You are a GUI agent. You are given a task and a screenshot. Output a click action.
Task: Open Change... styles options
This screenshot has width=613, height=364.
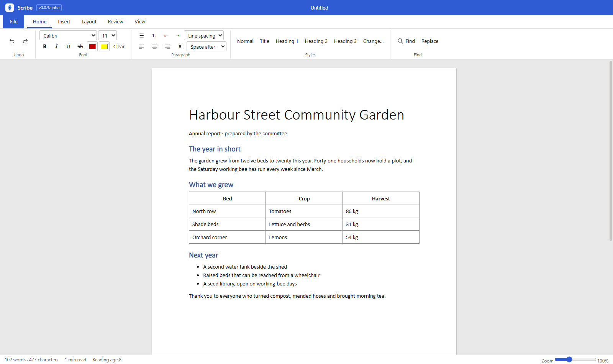pos(373,41)
